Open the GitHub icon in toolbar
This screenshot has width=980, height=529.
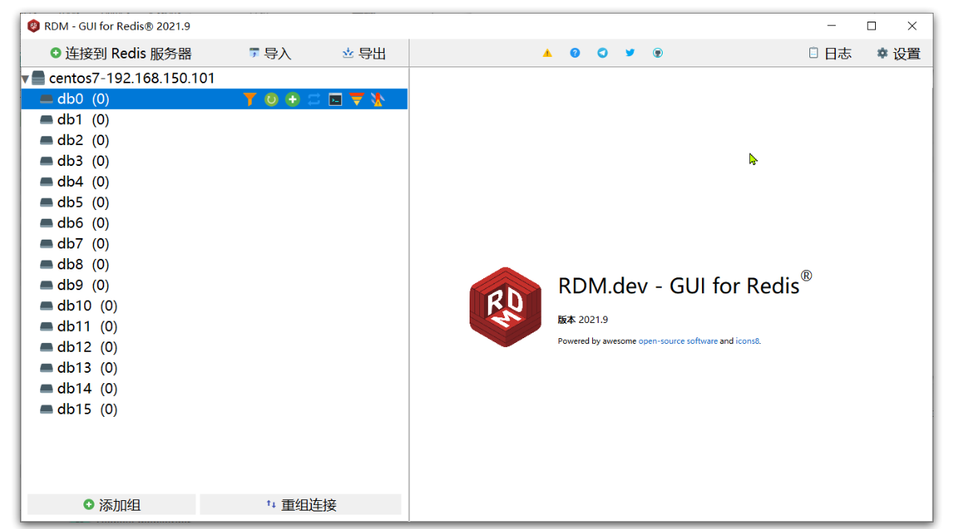658,53
